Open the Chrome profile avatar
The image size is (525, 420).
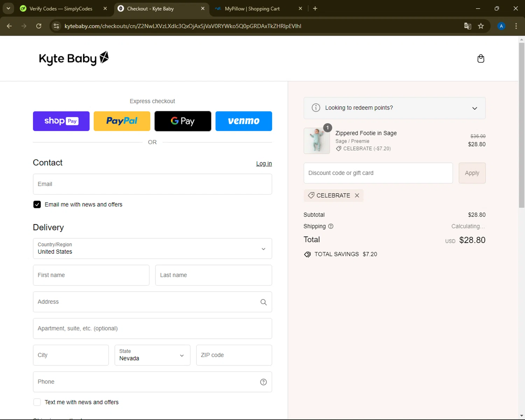click(501, 26)
